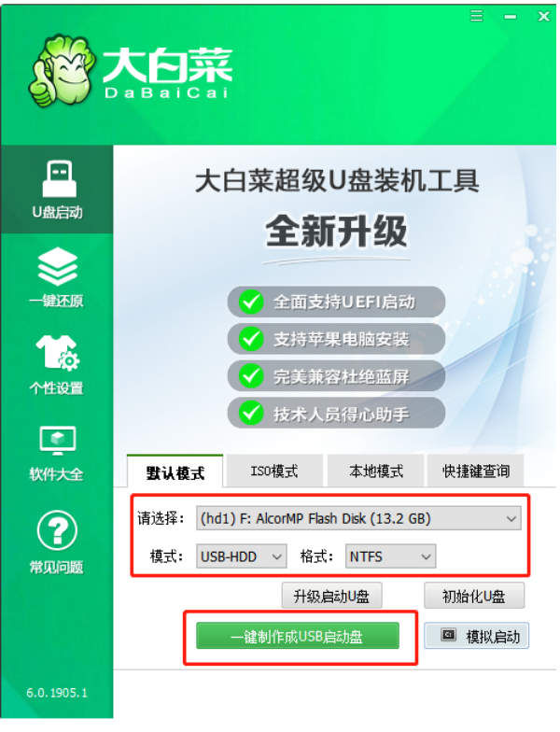Viewport: 560px width, 732px height.
Task: Open 个性设置 shirt icon
Action: 58,353
